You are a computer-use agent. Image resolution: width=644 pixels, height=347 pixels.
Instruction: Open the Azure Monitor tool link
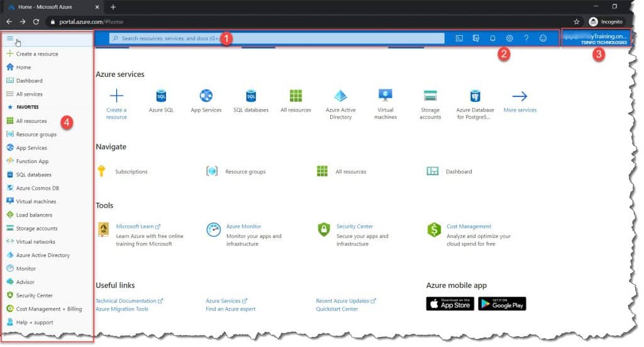pyautogui.click(x=243, y=227)
